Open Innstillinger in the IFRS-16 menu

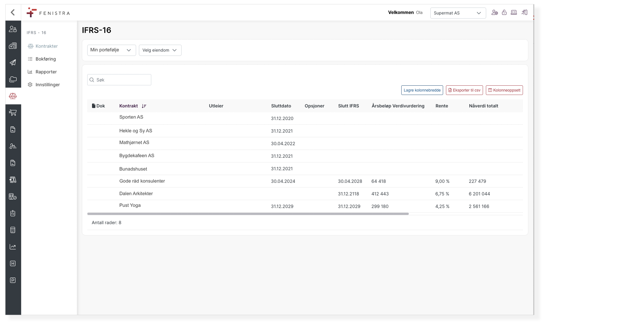click(x=44, y=85)
